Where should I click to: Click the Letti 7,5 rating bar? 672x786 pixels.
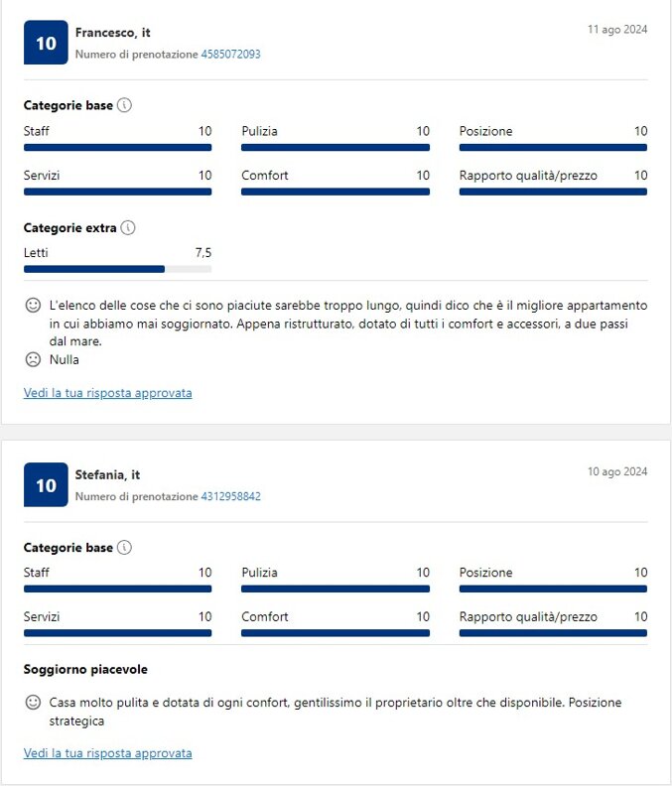click(117, 269)
